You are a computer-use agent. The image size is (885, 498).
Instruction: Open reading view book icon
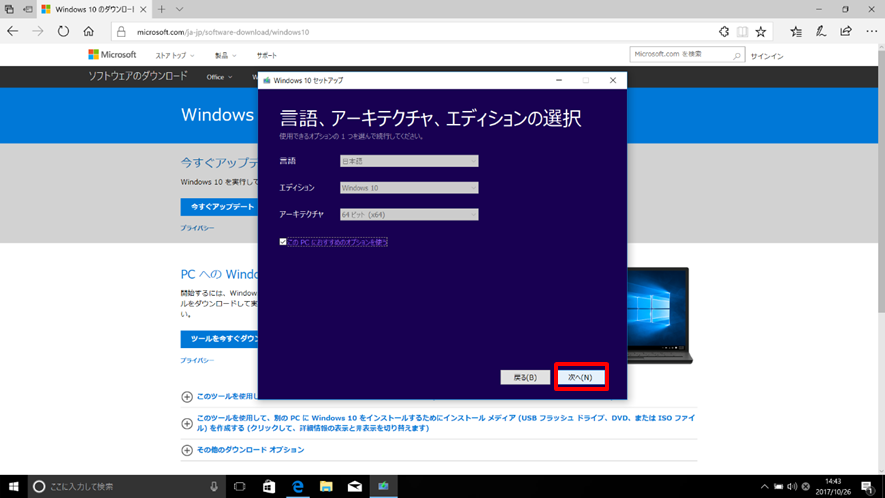pyautogui.click(x=742, y=32)
